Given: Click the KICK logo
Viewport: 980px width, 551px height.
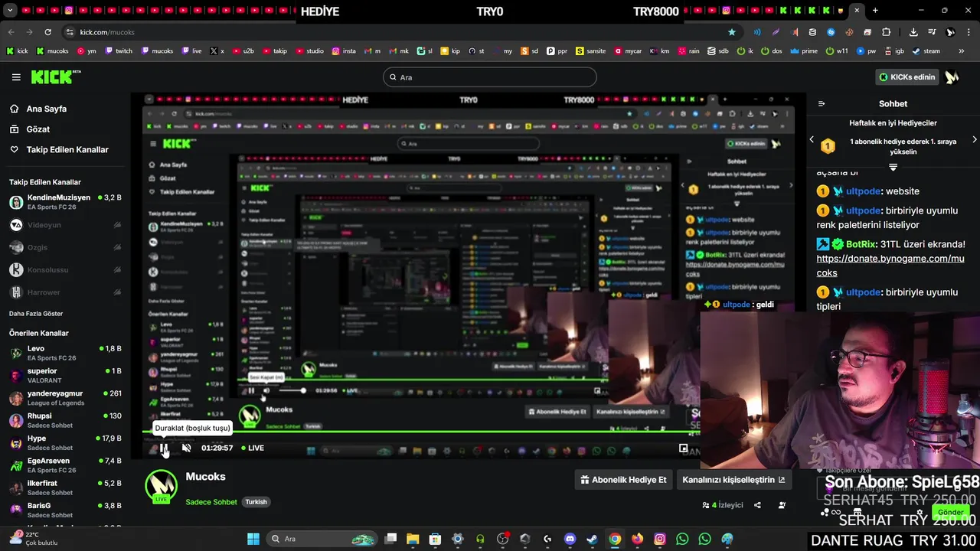Looking at the screenshot, I should pos(55,77).
